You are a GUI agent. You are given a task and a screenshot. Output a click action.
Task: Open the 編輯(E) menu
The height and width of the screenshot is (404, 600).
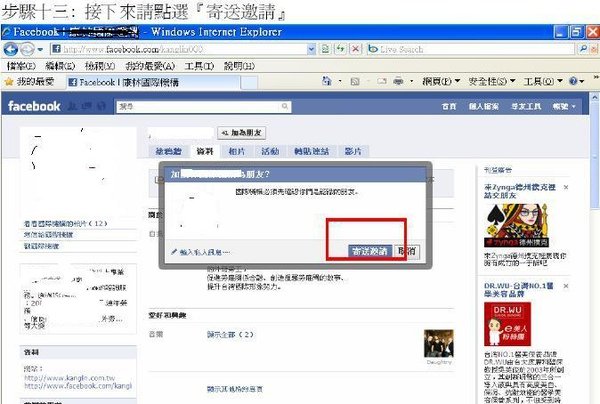tap(60, 66)
